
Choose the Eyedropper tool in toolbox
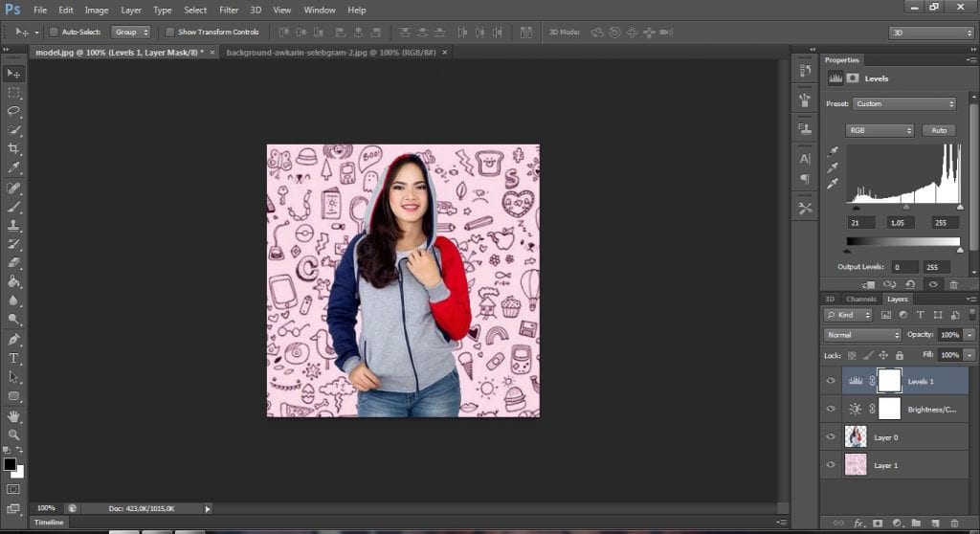coord(14,167)
